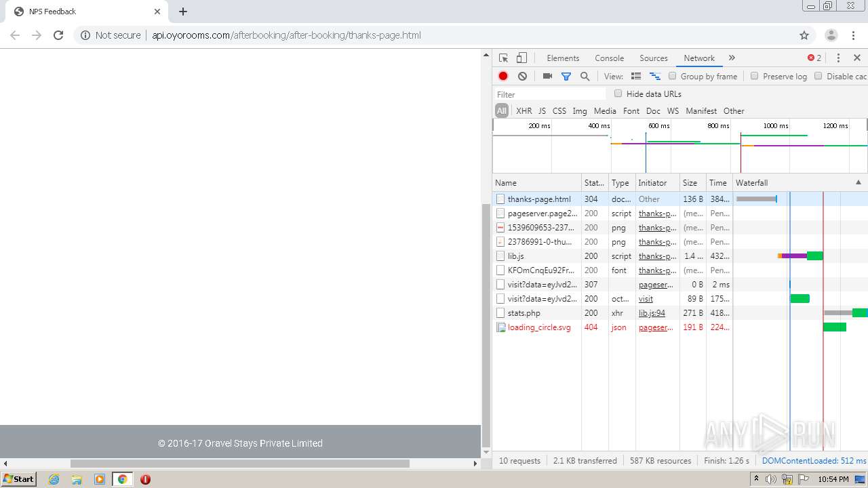Capture screenshots with the camera icon
Viewport: 868px width, 488px height.
click(x=547, y=77)
